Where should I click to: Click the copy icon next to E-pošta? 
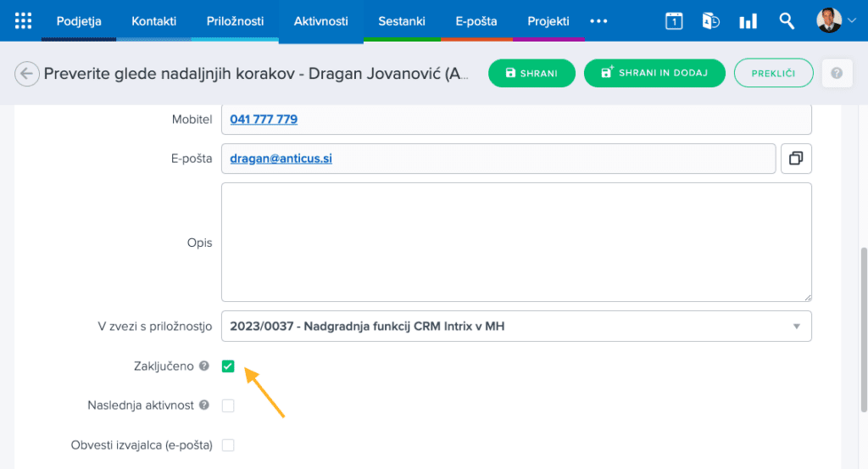pos(796,159)
